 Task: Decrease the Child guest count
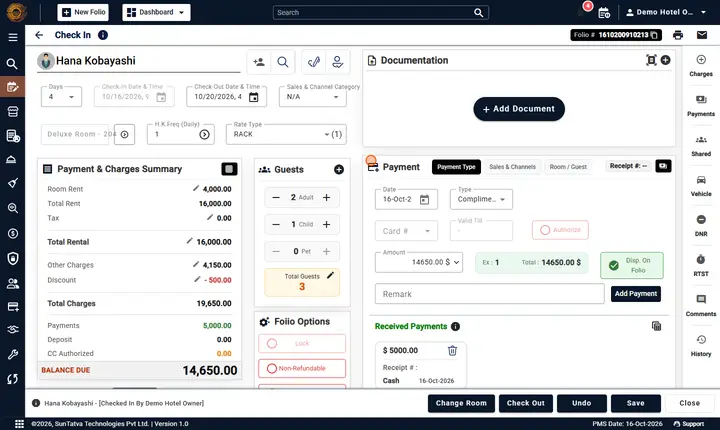pos(276,225)
